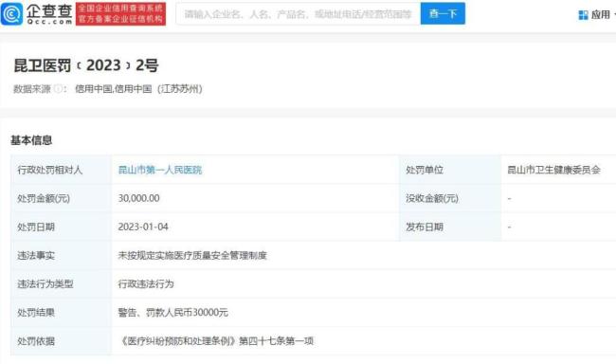Image resolution: width=616 pixels, height=364 pixels.
Task: Select the 行政违法行为 value cell
Action: [363, 283]
